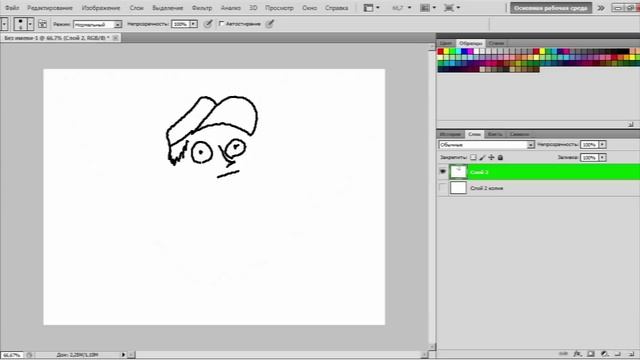640x360 pixels.
Task: Expand the status bar info arrow
Action: pos(123,355)
